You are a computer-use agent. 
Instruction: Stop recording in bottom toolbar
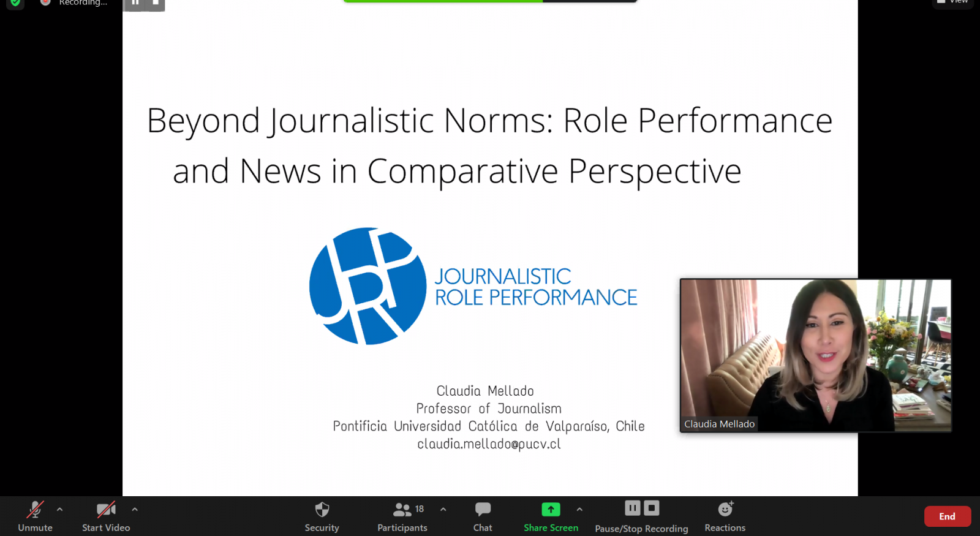[x=652, y=508]
